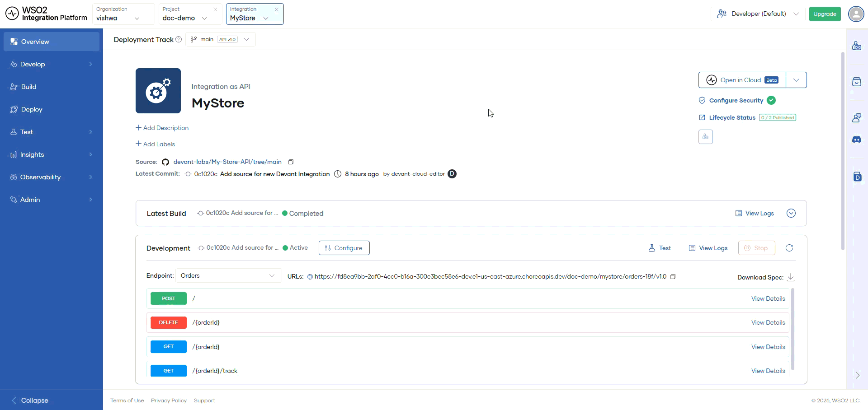Expand the Latest Build panel
This screenshot has height=410, width=868.
[x=791, y=213]
